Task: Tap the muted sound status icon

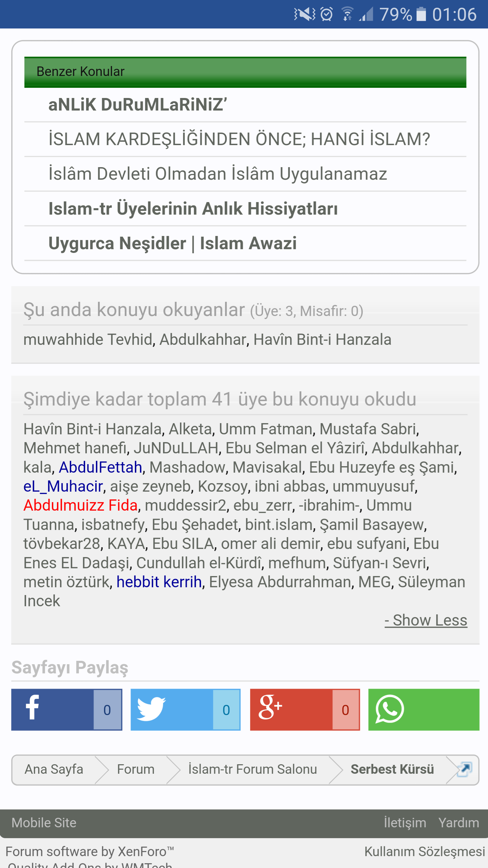Action: pyautogui.click(x=304, y=14)
